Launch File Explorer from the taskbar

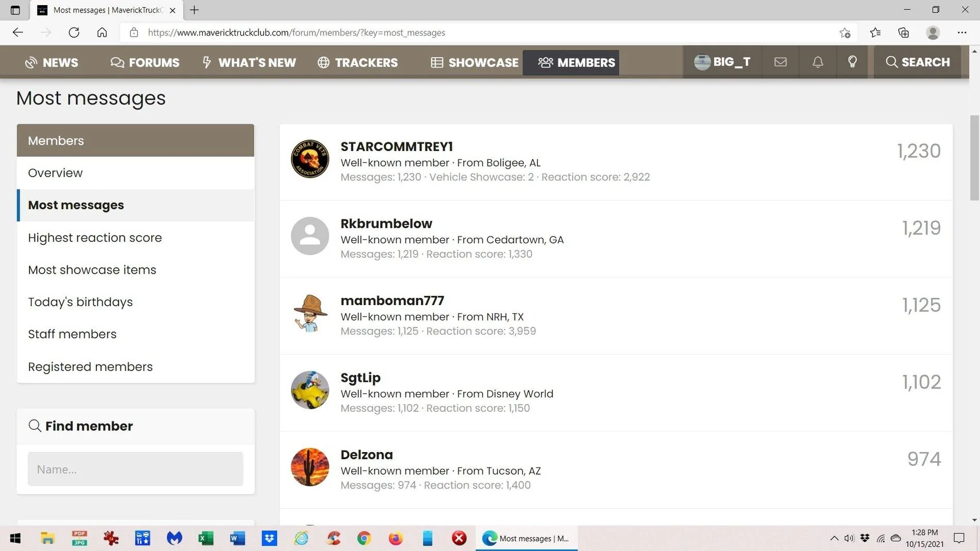[47, 538]
